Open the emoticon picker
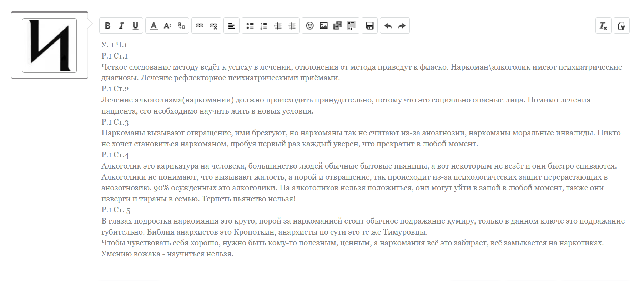This screenshot has width=644, height=281. tap(310, 26)
